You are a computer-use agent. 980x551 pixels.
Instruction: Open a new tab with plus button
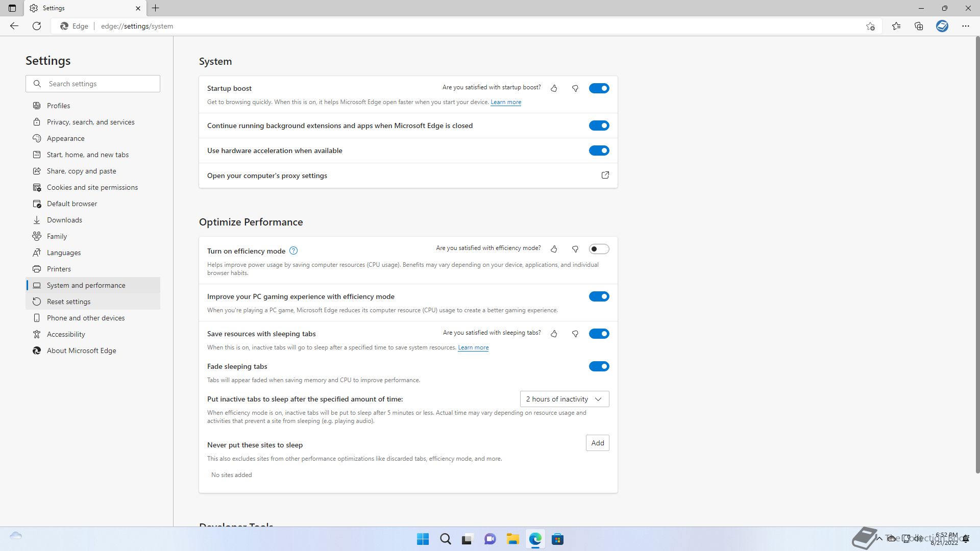click(x=156, y=8)
